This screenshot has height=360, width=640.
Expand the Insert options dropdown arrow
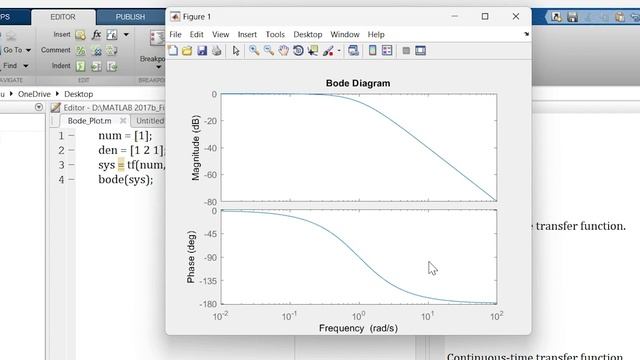[x=126, y=35]
